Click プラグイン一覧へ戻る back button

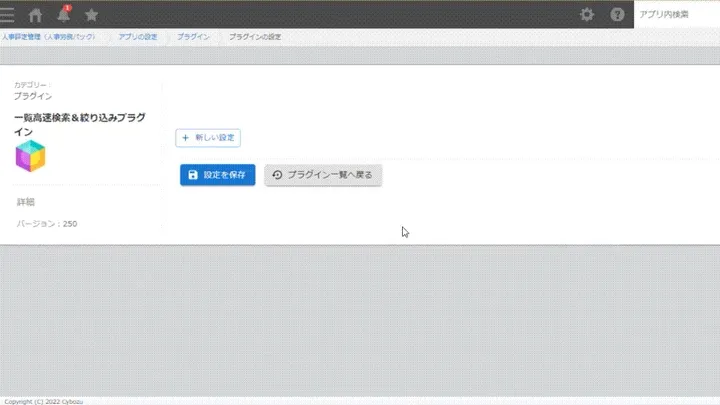click(x=323, y=175)
